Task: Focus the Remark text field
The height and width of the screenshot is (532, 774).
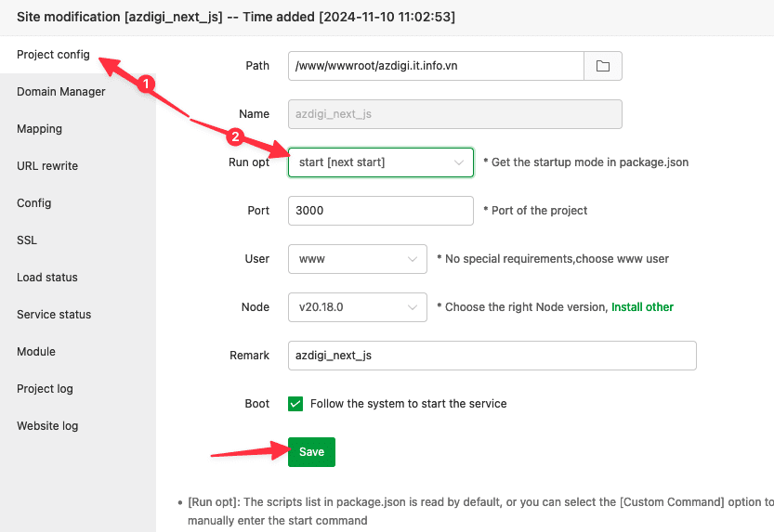Action: (492, 356)
